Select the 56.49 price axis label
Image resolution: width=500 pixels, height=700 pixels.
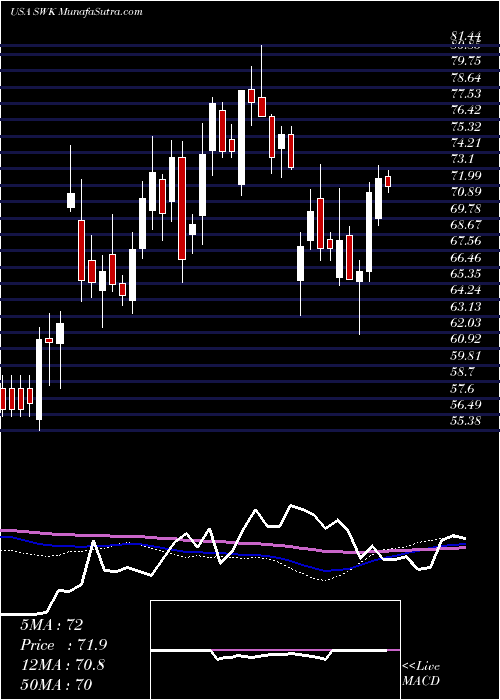pos(465,405)
